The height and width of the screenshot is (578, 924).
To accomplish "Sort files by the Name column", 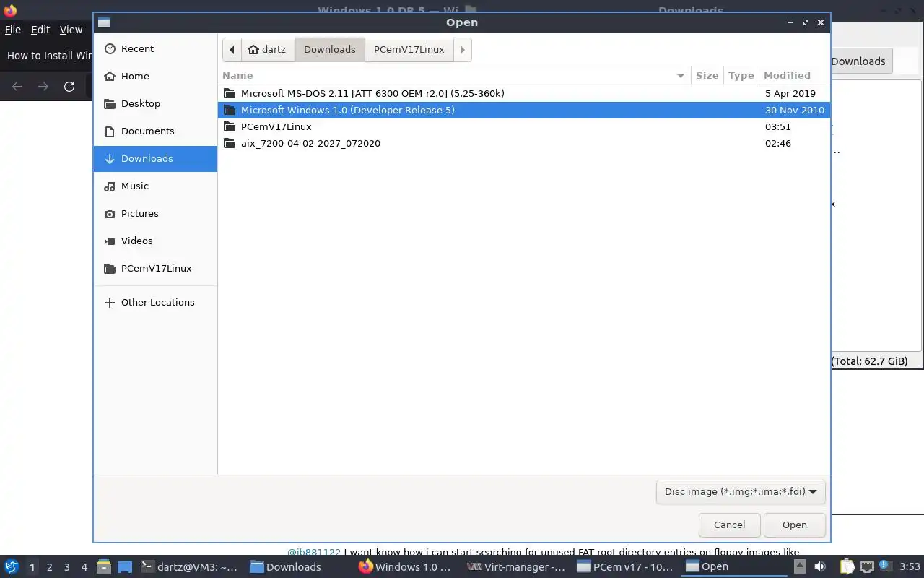I will 455,75.
